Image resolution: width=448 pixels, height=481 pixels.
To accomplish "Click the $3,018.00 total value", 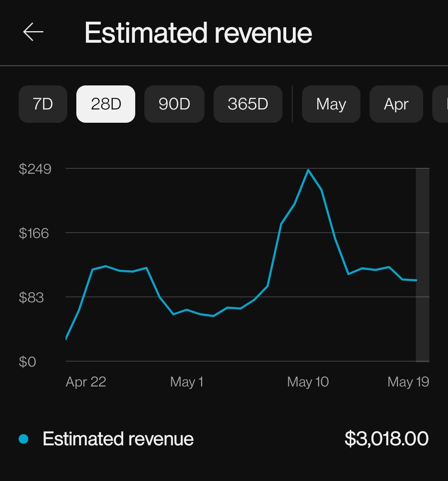I will (x=387, y=439).
